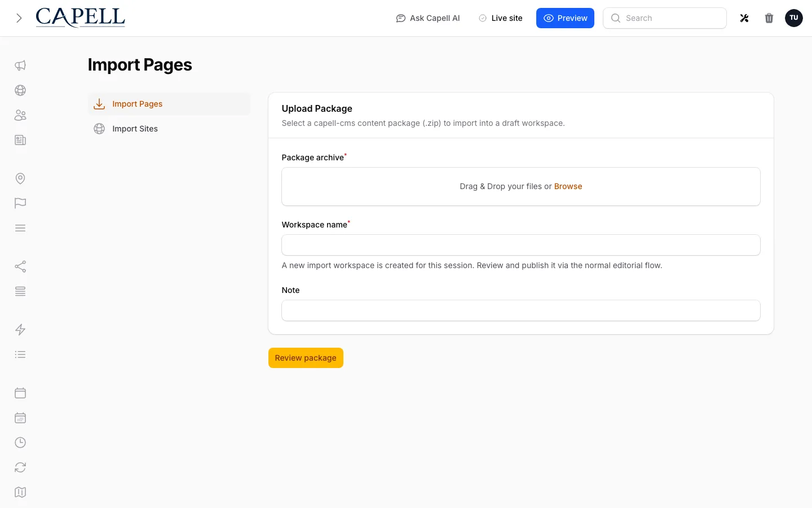The width and height of the screenshot is (812, 508).
Task: Click the flag sidebar icon
Action: pos(20,203)
